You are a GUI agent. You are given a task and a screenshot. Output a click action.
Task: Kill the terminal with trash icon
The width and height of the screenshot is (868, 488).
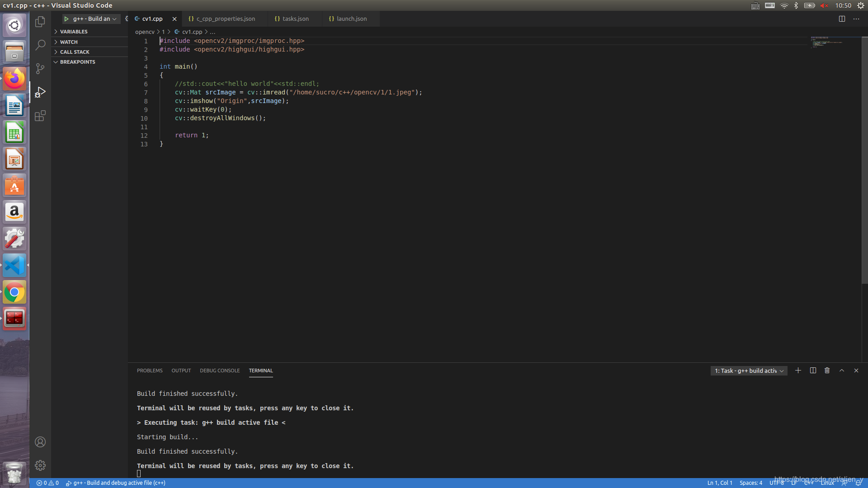[827, 371]
